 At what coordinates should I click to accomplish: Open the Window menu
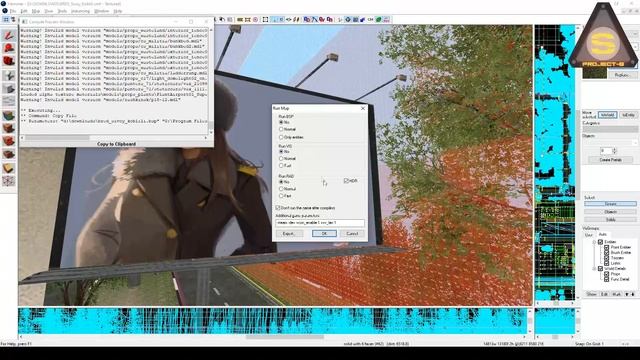tap(101, 11)
